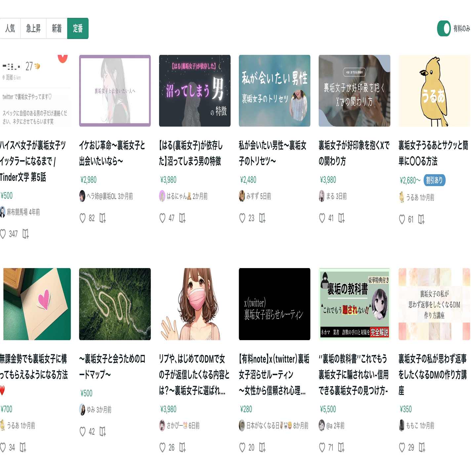
Task: Like the 裏垢女子が好印象を抱く article
Action: [x=322, y=218]
